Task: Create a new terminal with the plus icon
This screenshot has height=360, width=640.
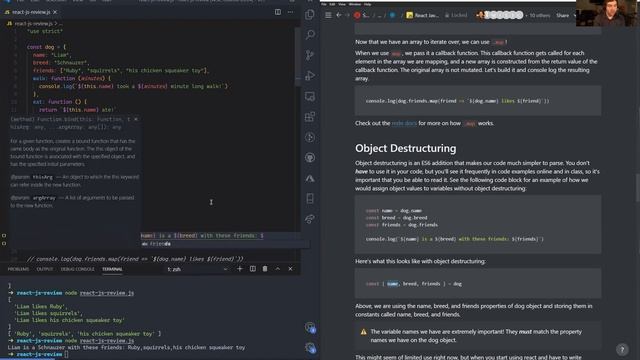Action: (x=240, y=269)
